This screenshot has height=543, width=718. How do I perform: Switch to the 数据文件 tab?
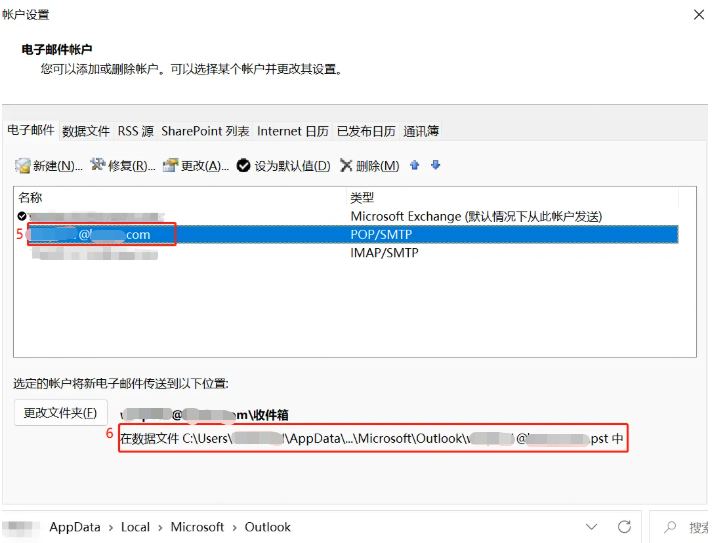pyautogui.click(x=86, y=131)
